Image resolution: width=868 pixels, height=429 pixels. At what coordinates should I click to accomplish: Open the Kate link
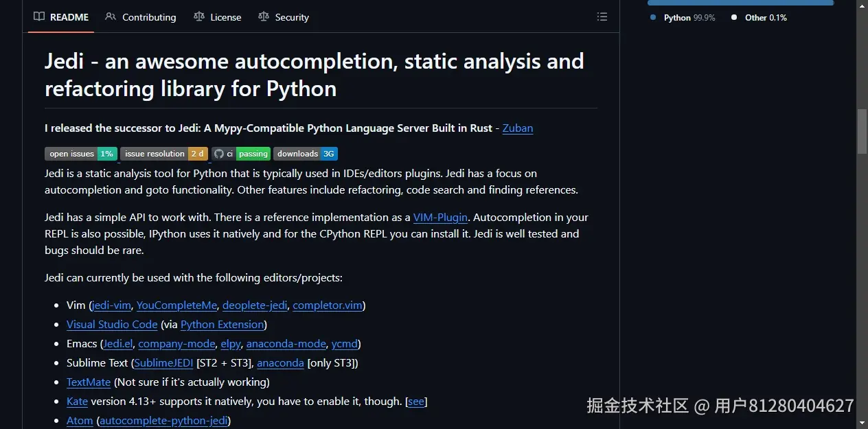coord(77,402)
